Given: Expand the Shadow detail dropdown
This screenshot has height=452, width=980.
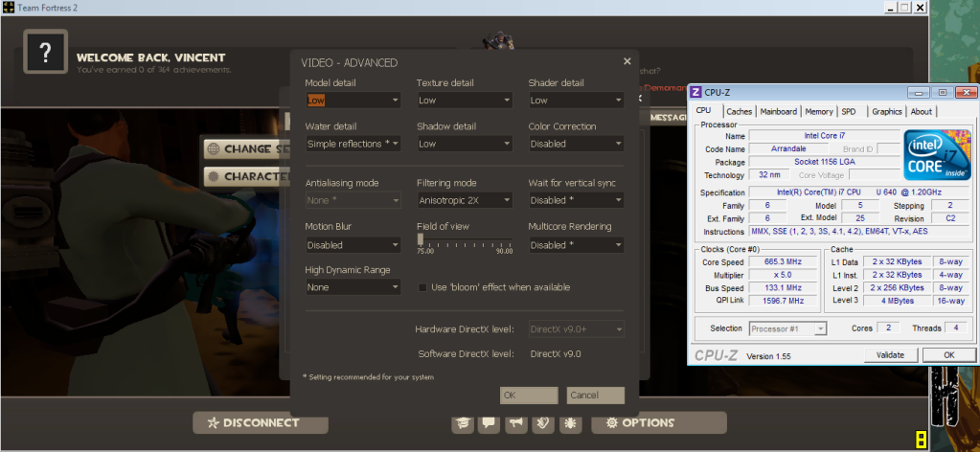Looking at the screenshot, I should tap(465, 144).
